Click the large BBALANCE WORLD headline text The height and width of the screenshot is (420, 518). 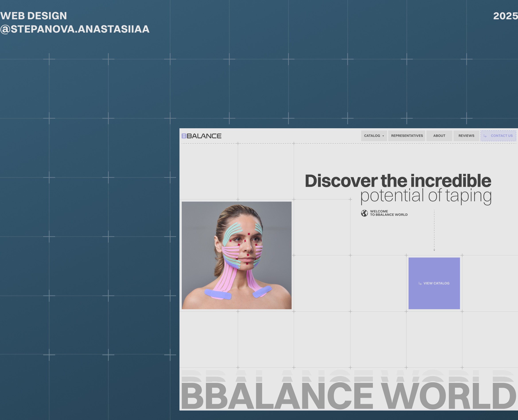click(x=348, y=394)
